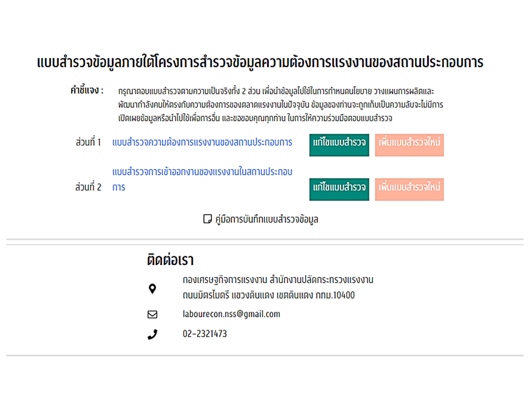Click address line ถนนมิตรไมตรี แขวงดินแดง
Screen dimensions: 532x399
[269, 295]
